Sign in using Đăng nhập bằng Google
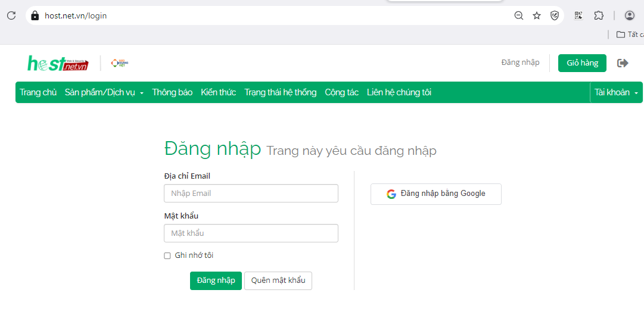The height and width of the screenshot is (324, 644). (x=435, y=194)
